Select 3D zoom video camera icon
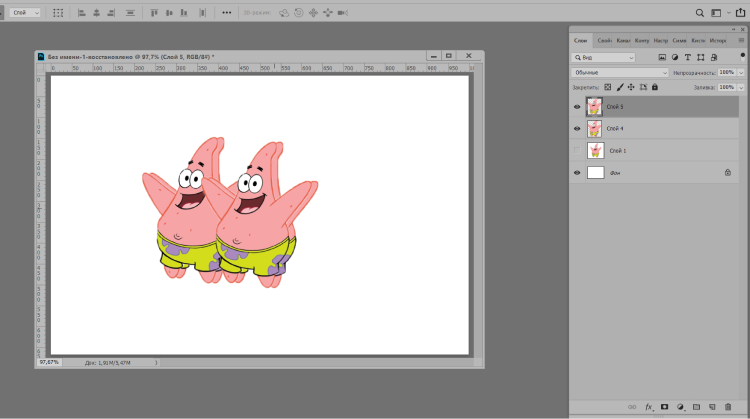The image size is (750, 419). (342, 13)
